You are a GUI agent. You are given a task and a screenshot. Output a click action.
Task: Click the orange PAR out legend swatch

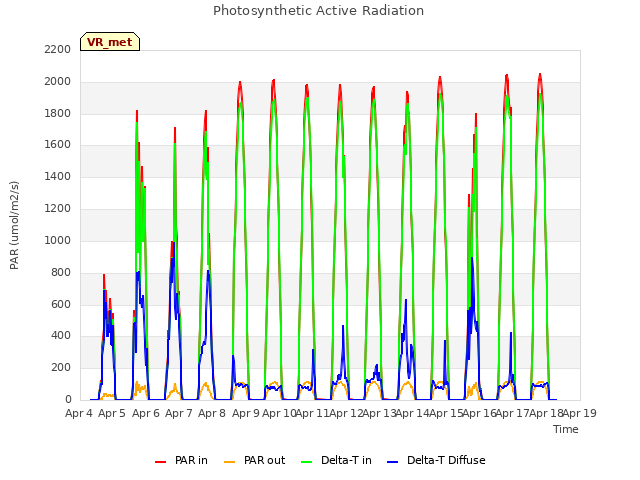point(230,462)
